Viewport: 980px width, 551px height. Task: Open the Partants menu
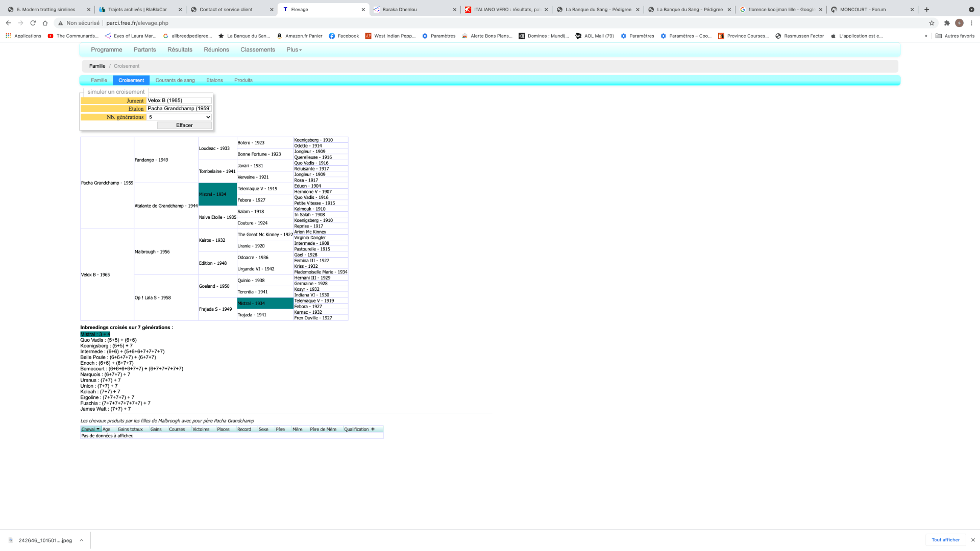click(144, 50)
